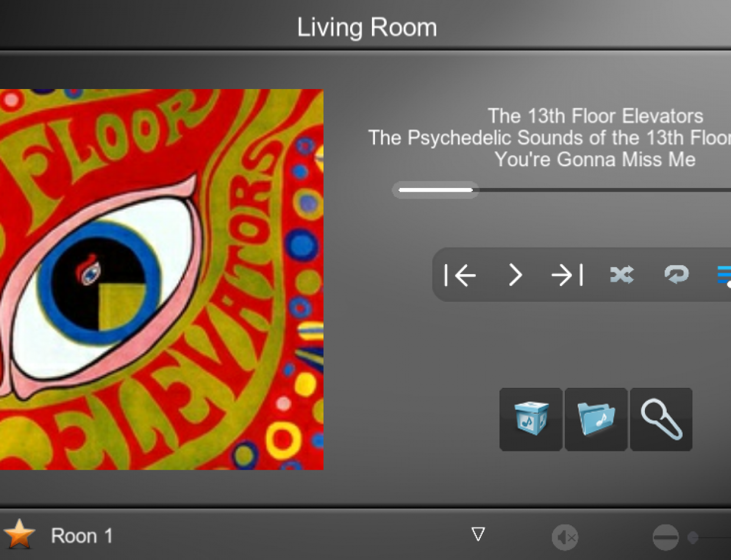Screen dimensions: 731x560
Task: Open the music folder browser icon
Action: pos(596,419)
